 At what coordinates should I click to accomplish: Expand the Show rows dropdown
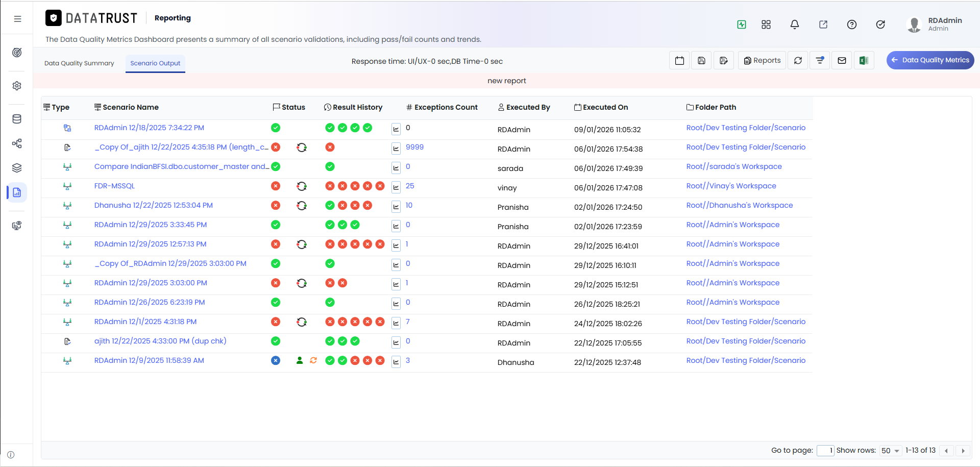pyautogui.click(x=891, y=451)
